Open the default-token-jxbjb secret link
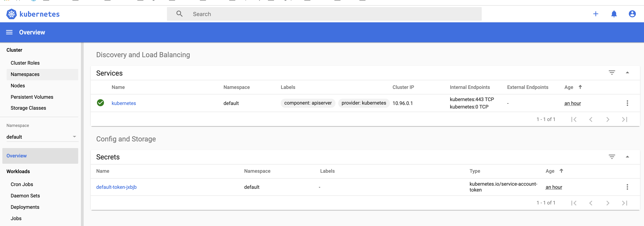The width and height of the screenshot is (644, 226). [116, 187]
